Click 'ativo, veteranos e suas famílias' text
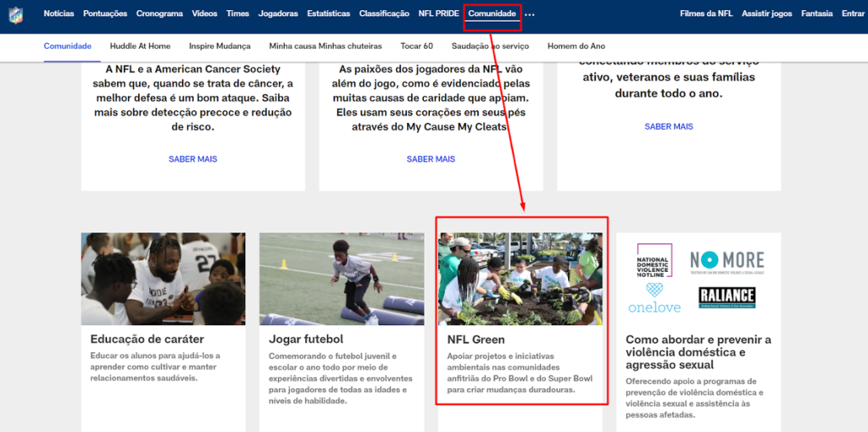Viewport: 868px width, 432px height. [x=669, y=77]
